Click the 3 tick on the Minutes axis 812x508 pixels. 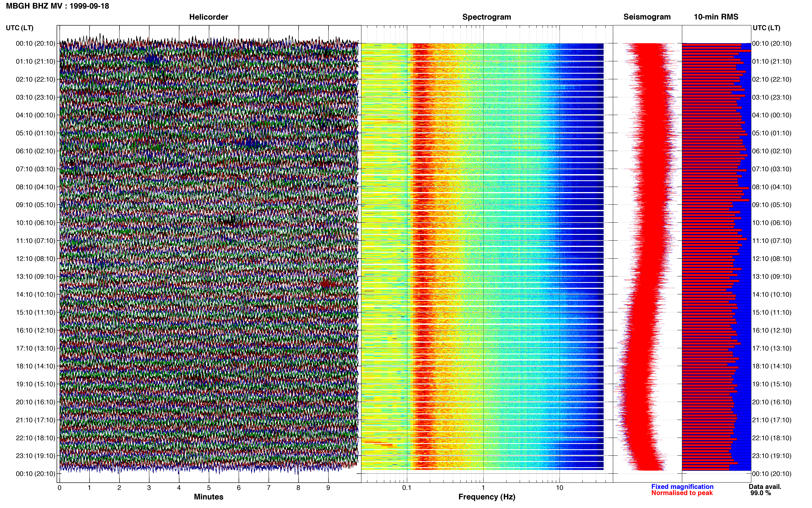[x=149, y=488]
